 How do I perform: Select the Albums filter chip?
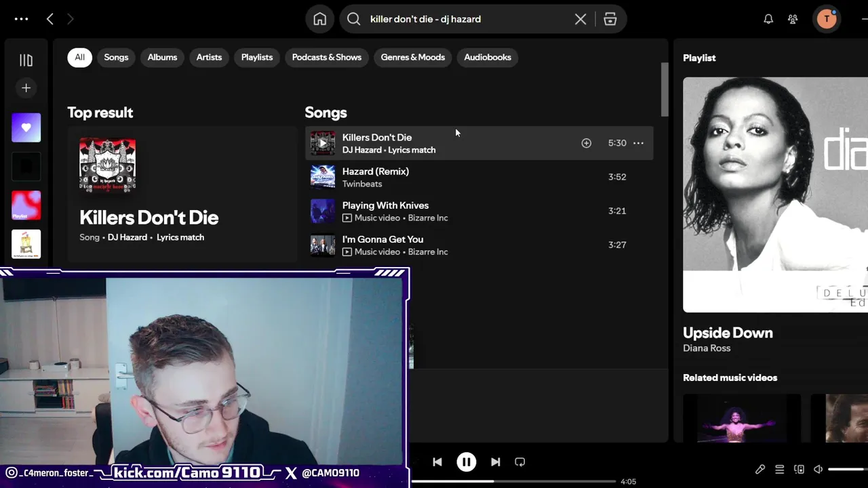162,57
